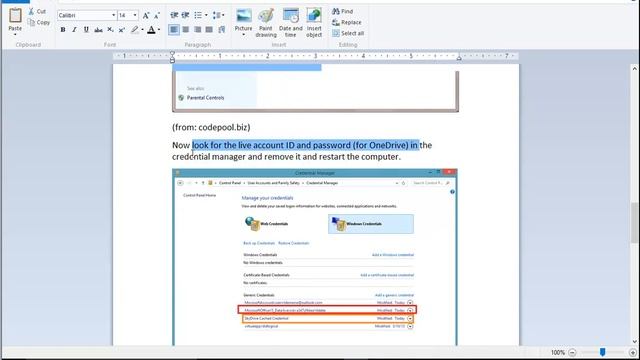Copy the selected text

[x=39, y=22]
